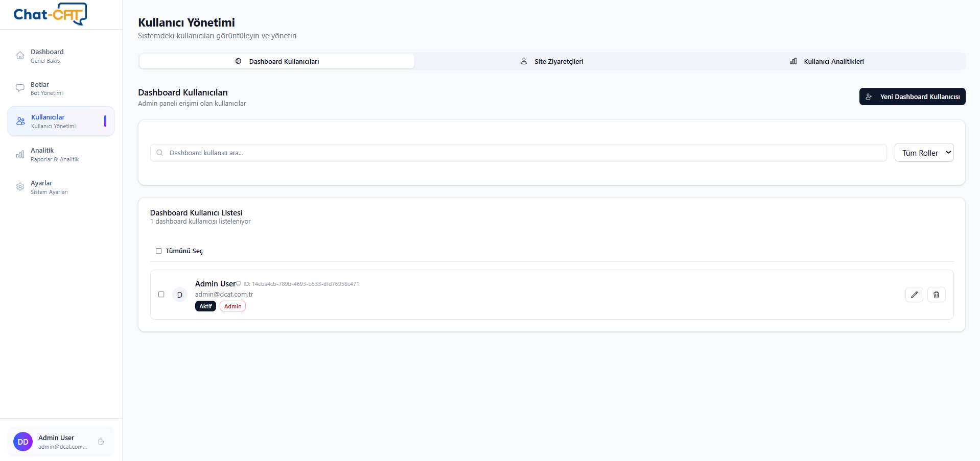Open Ayarlar with the gear icon
This screenshot has width=980, height=461.
point(19,187)
